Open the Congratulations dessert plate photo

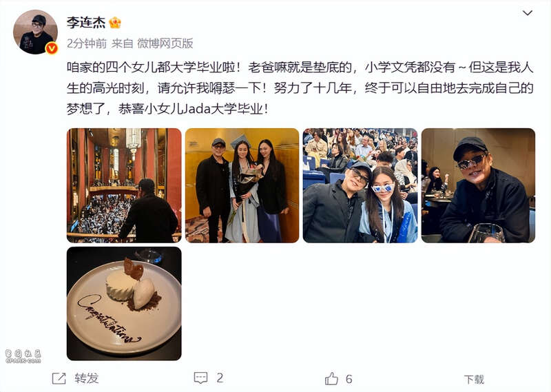tap(124, 303)
